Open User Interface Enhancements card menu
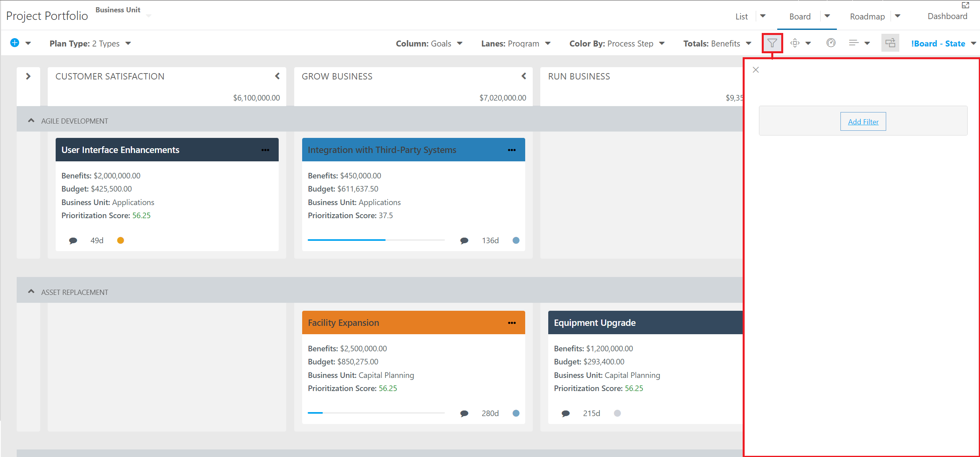This screenshot has height=457, width=980. click(x=266, y=150)
